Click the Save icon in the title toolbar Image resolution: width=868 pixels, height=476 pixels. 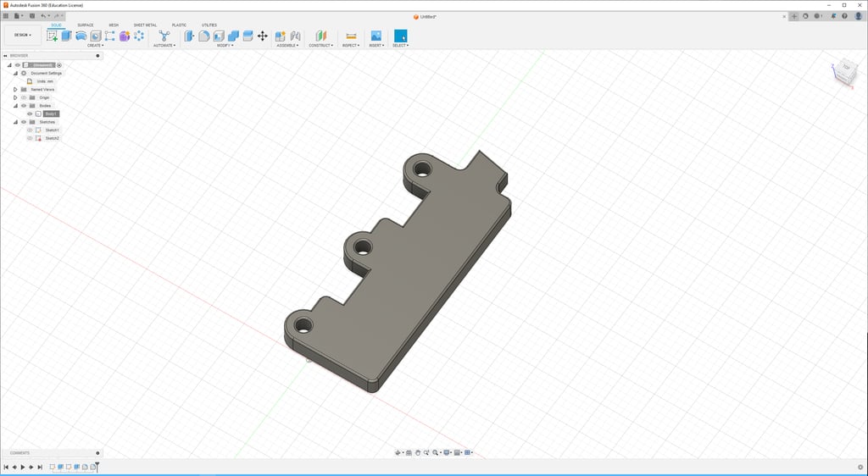(x=32, y=16)
